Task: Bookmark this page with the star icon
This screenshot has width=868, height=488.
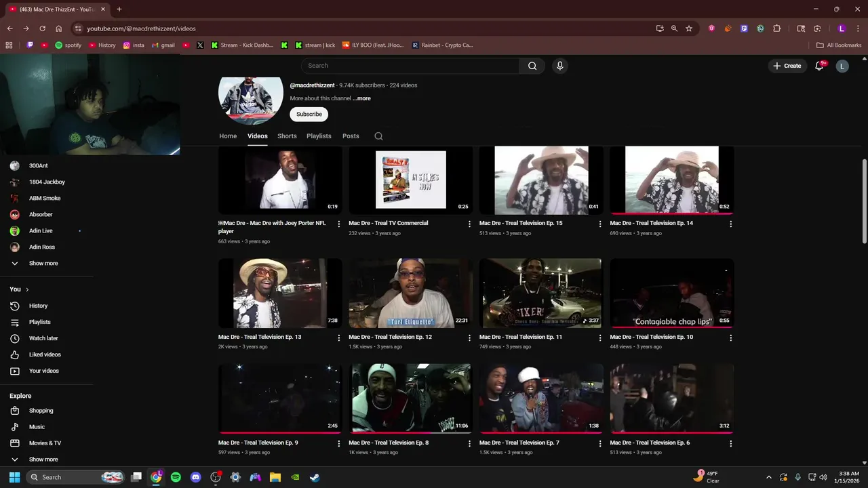Action: coord(689,28)
